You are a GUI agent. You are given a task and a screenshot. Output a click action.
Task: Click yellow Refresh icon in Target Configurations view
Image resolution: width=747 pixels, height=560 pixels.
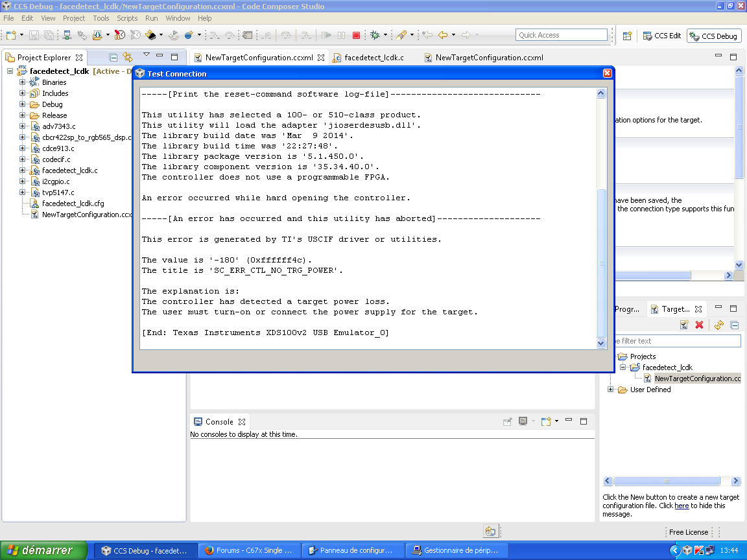click(x=719, y=325)
